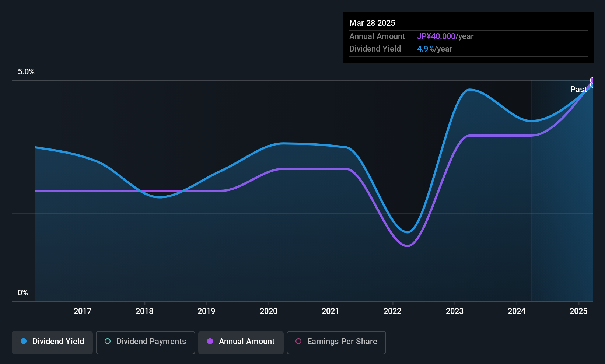Click the 2017 x-axis label

83,311
